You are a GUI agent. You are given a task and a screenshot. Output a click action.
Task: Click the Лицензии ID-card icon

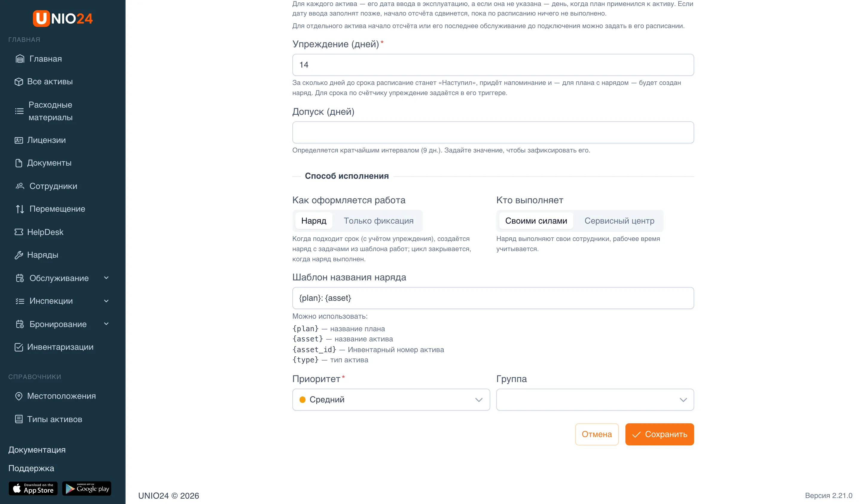19,140
